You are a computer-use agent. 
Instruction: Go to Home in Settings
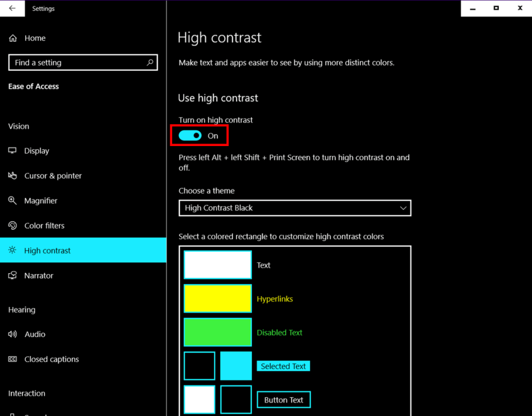click(x=35, y=38)
